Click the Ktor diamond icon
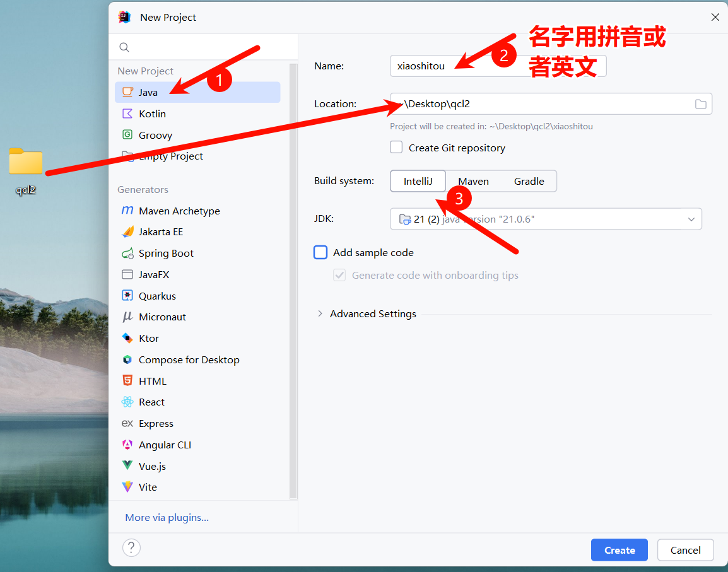 [127, 338]
